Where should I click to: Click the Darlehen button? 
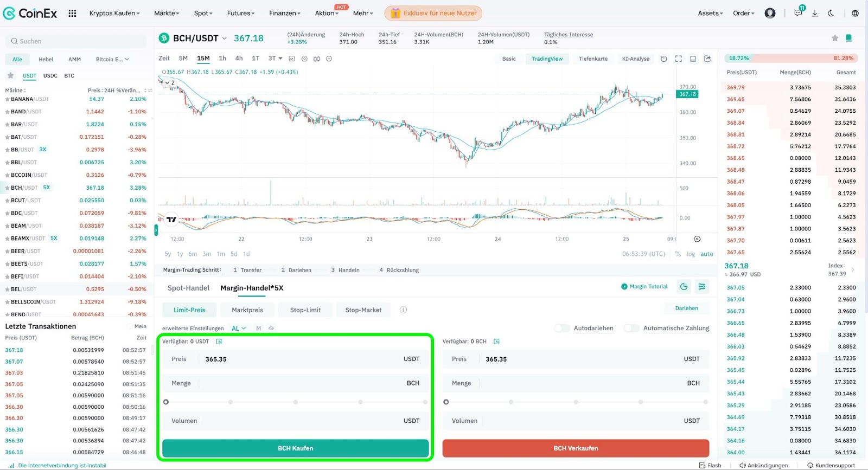pos(686,308)
